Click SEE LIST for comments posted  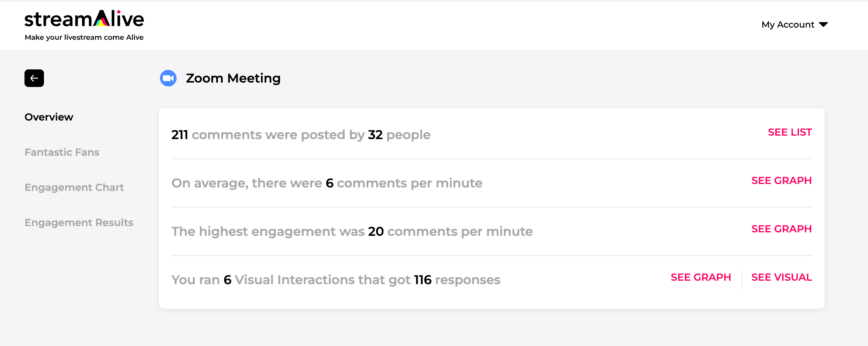click(790, 132)
